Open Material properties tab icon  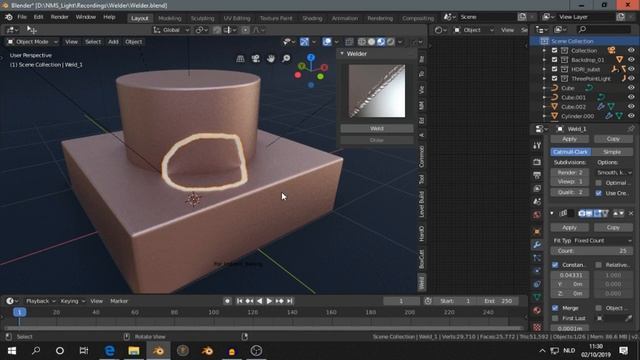[537, 310]
